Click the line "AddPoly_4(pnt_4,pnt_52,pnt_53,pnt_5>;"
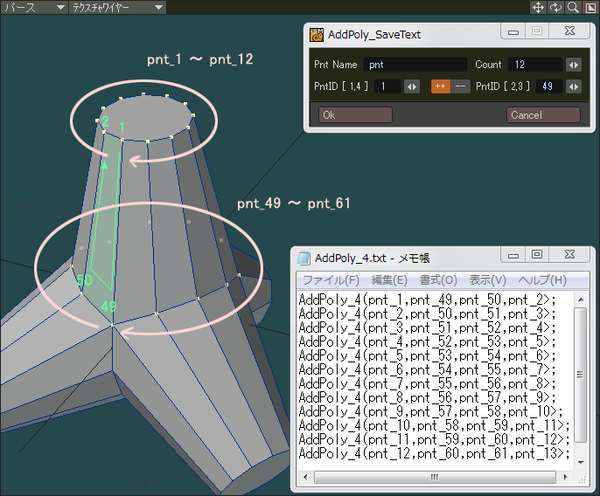Viewport: 600px width, 496px height. click(x=427, y=342)
